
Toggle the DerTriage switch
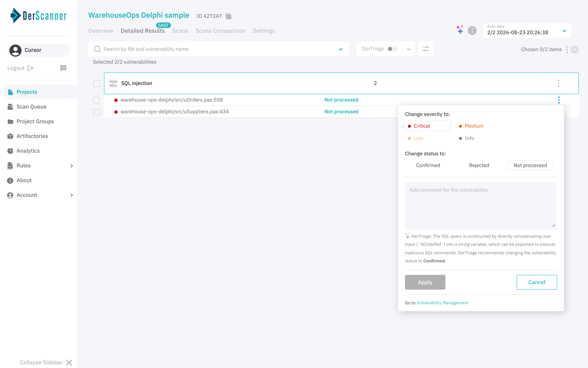[x=392, y=49]
